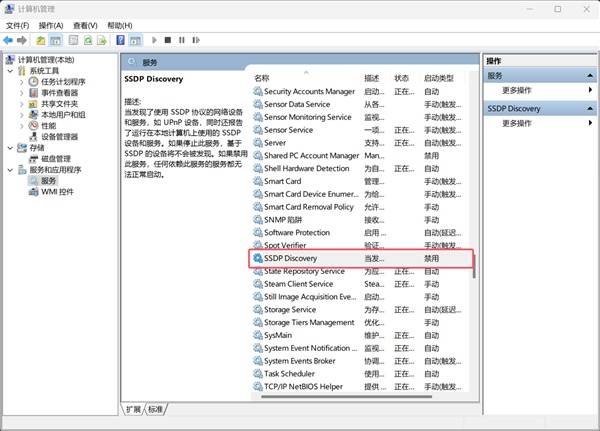Stop the service with the square icon

pyautogui.click(x=168, y=40)
